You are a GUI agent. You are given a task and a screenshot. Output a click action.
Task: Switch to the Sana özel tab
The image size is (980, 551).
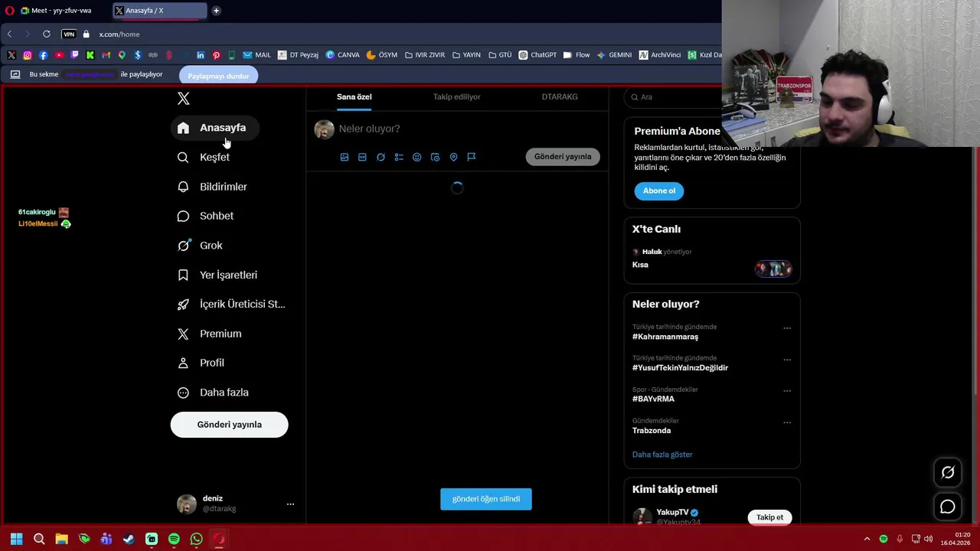point(354,97)
